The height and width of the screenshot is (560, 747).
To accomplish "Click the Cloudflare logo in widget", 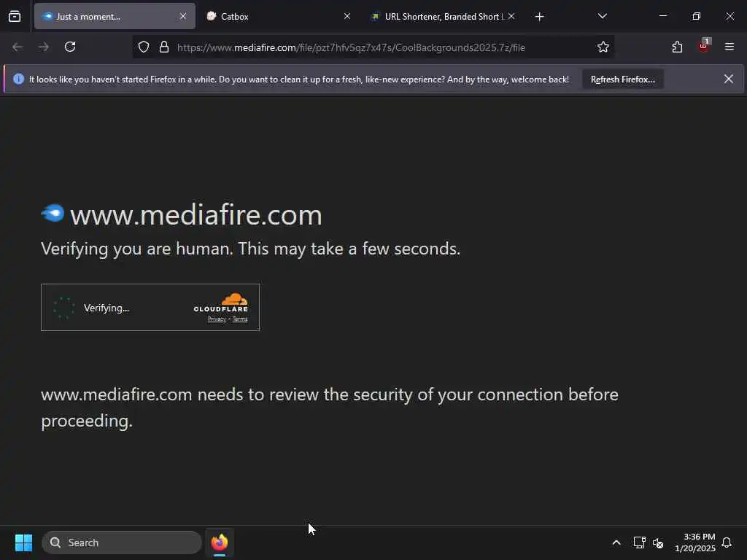I will point(221,303).
